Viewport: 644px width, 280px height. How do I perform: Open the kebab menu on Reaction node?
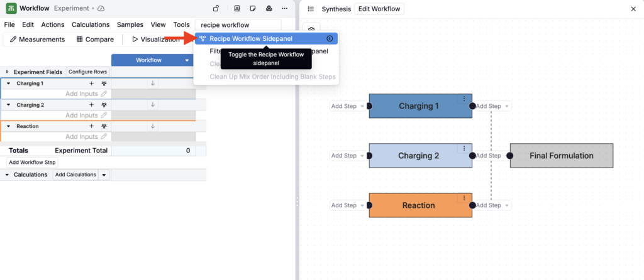click(464, 198)
